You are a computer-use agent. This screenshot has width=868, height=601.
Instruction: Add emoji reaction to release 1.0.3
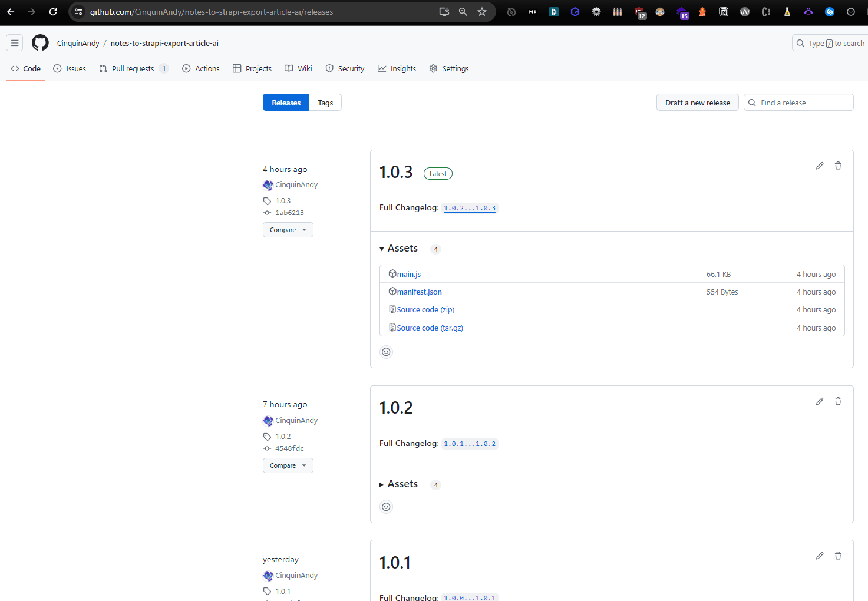[x=386, y=352]
